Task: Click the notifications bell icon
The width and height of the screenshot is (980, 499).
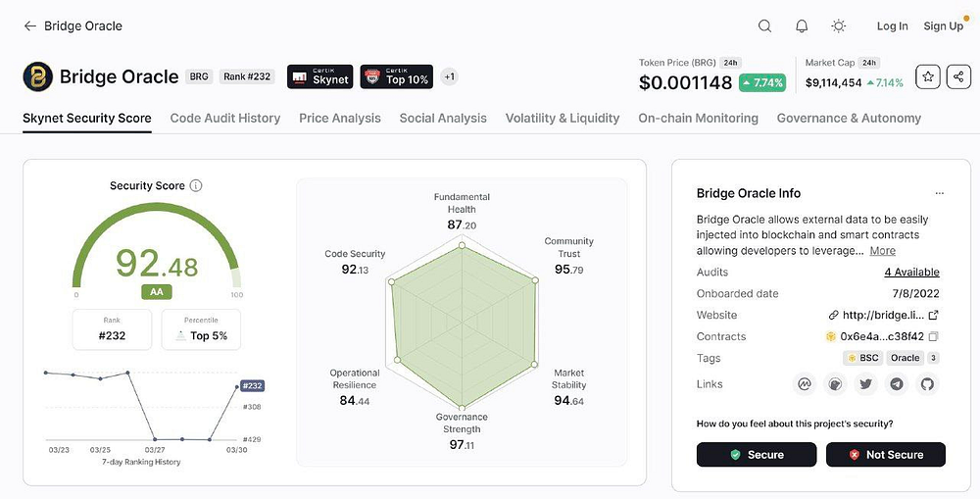Action: [x=802, y=26]
